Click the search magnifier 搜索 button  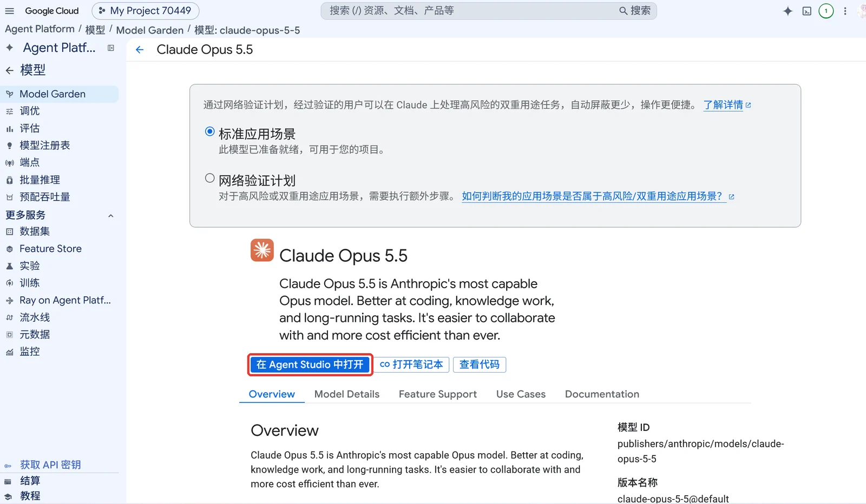tap(635, 11)
